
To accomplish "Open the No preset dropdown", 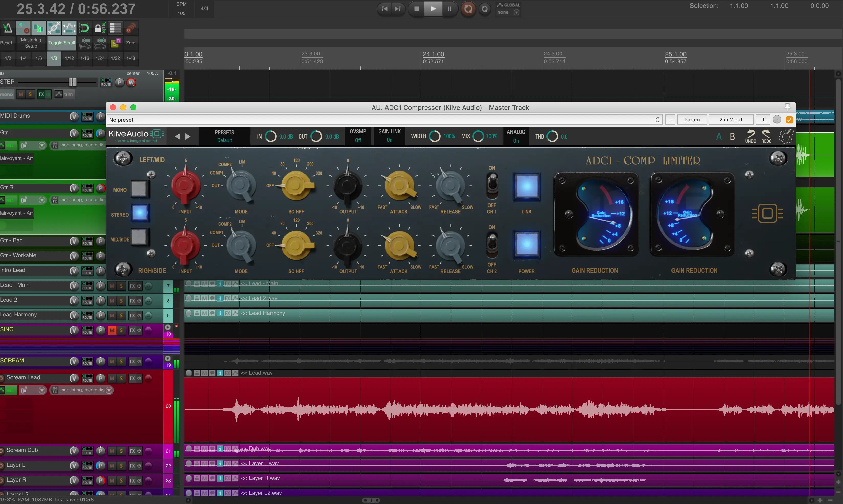I will (384, 120).
